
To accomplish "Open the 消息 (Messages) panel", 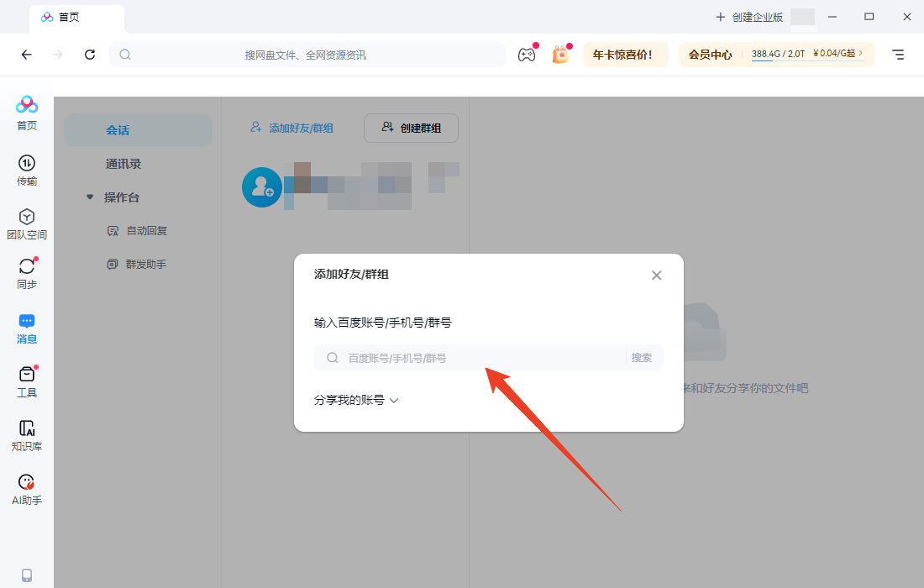I will [x=26, y=328].
